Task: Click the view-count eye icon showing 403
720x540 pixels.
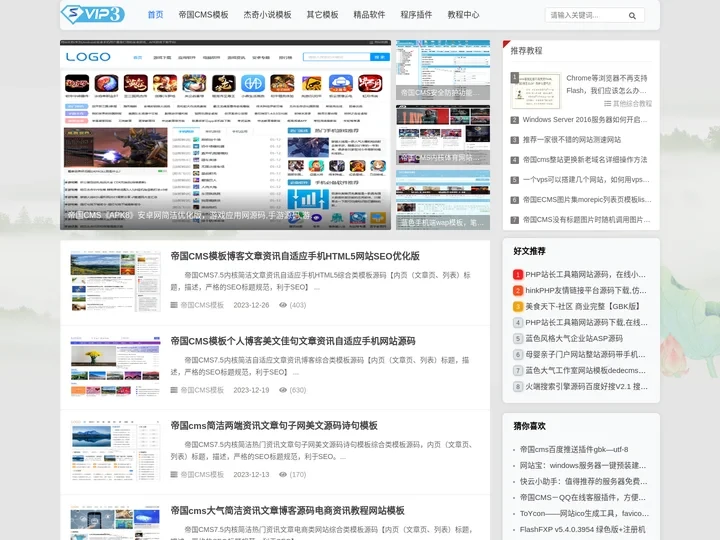Action: (283, 305)
